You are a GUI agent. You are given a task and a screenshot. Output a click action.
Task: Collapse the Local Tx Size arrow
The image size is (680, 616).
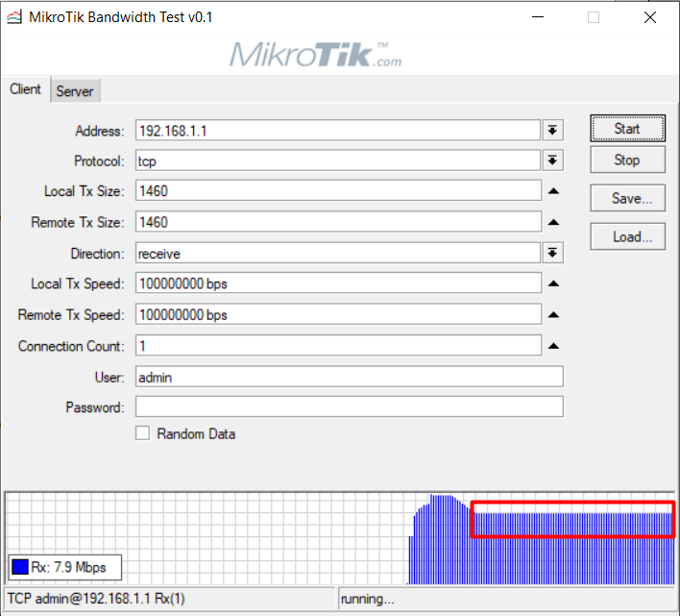(553, 191)
